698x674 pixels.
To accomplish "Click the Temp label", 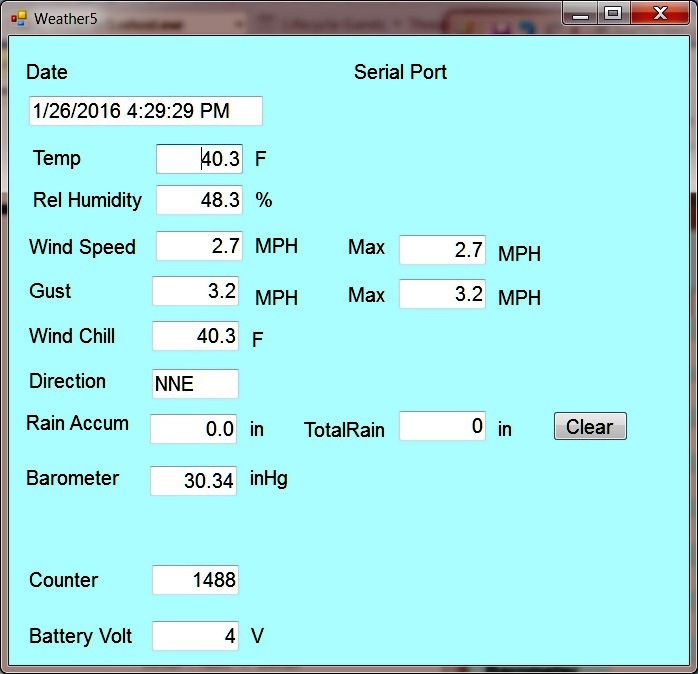I will [x=57, y=158].
